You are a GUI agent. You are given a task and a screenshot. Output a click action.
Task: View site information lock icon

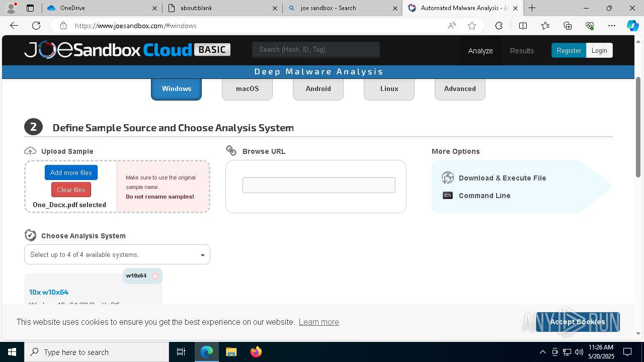(63, 26)
